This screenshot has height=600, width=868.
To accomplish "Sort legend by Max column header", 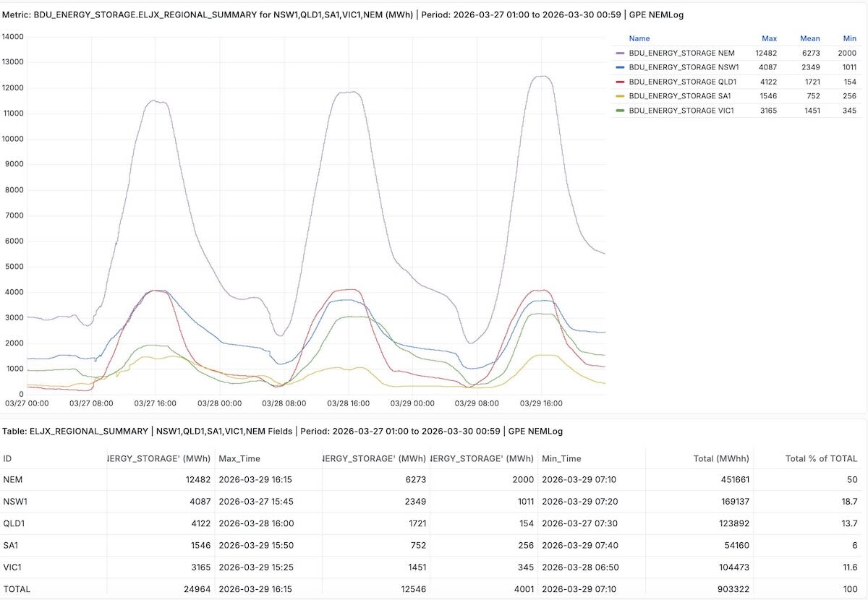I will tap(769, 38).
